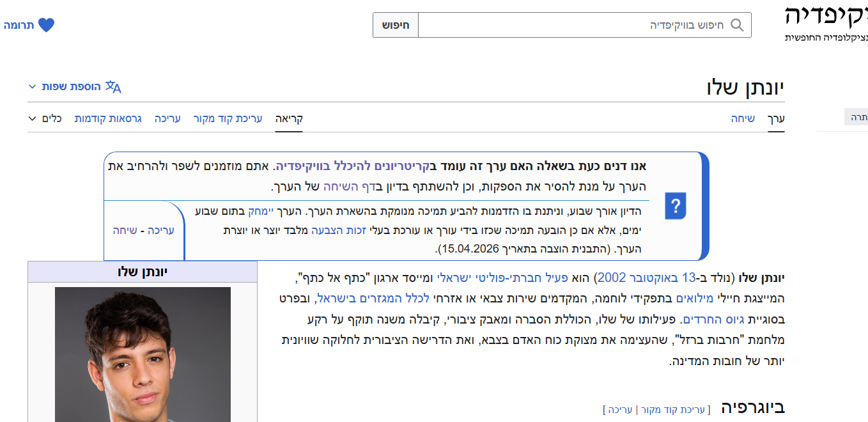Open the גרסאות קודמות history tab
Screen dimensions: 868x422
point(108,118)
